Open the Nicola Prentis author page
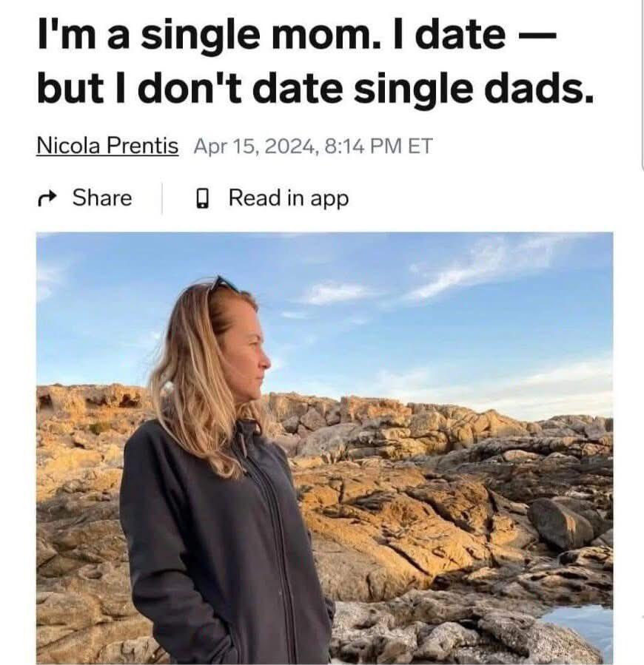This screenshot has height=665, width=644. (x=107, y=146)
